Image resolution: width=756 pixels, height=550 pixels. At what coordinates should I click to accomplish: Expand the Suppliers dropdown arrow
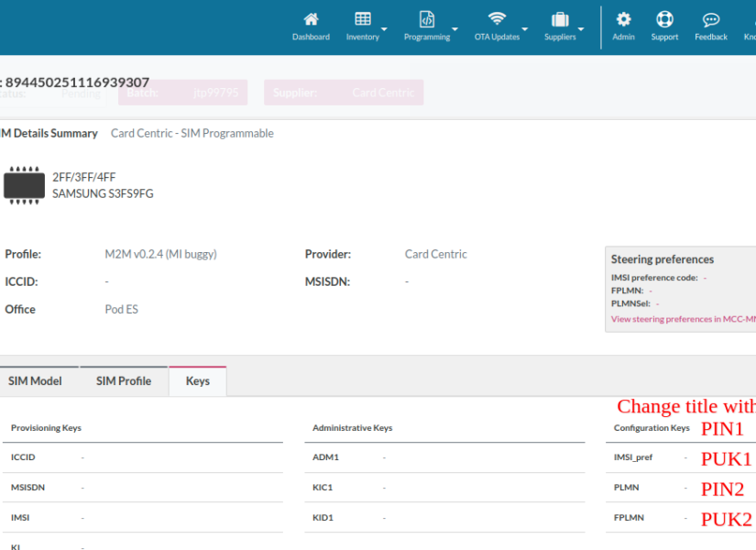(x=581, y=29)
